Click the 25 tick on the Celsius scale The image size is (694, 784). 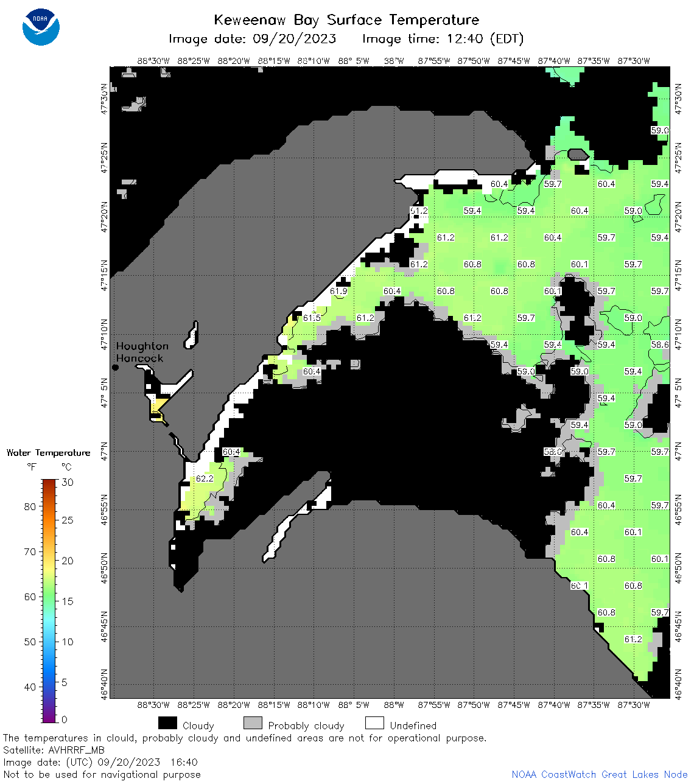68,520
